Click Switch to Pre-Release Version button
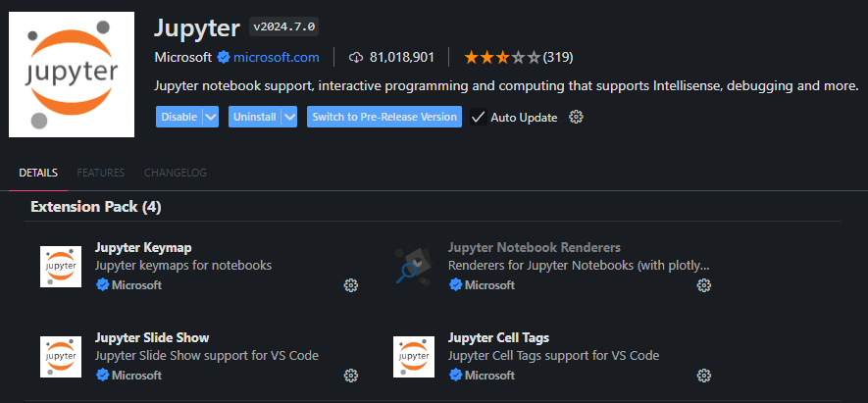The height and width of the screenshot is (403, 868). pos(384,117)
